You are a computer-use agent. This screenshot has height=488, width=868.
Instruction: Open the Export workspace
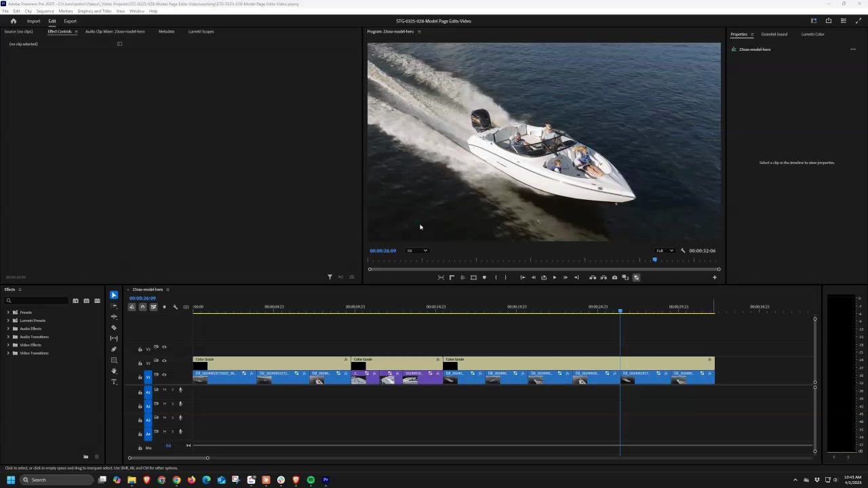point(71,21)
